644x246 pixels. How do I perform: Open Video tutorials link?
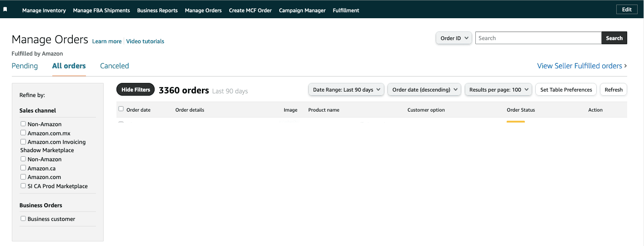point(145,41)
